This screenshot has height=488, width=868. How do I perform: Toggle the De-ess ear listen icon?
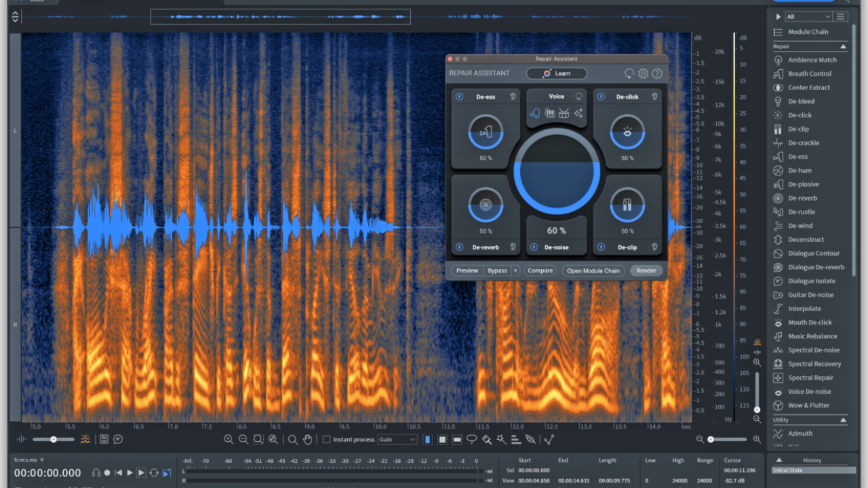click(513, 96)
